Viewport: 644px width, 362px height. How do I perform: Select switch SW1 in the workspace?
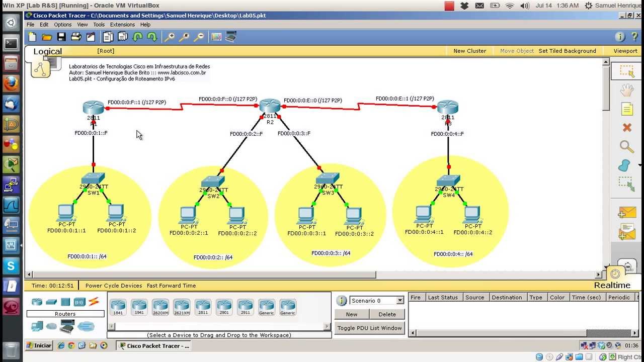93,179
